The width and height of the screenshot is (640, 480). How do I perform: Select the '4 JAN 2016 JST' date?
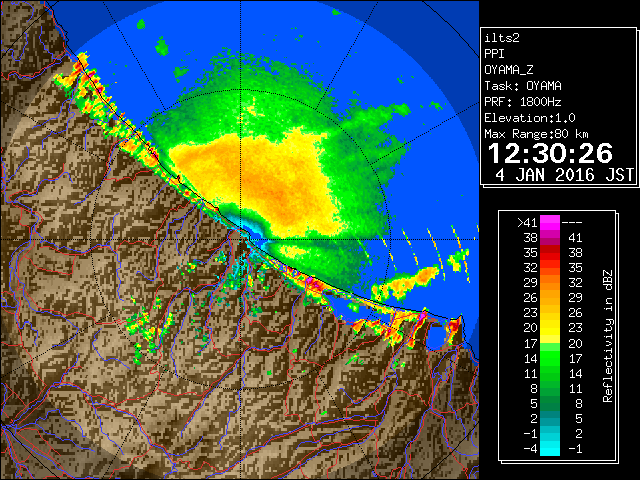tap(565, 175)
